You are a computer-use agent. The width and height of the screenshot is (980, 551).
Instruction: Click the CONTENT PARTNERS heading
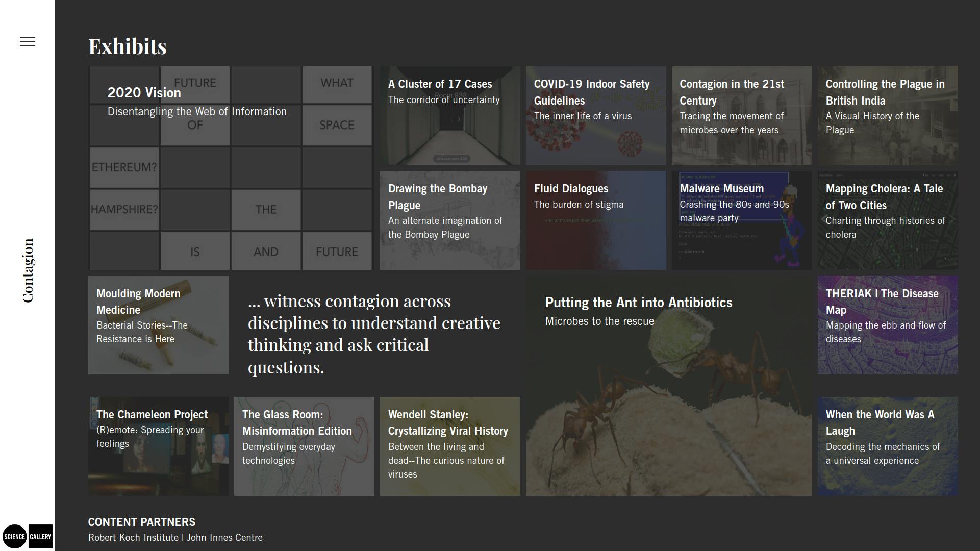pos(142,522)
